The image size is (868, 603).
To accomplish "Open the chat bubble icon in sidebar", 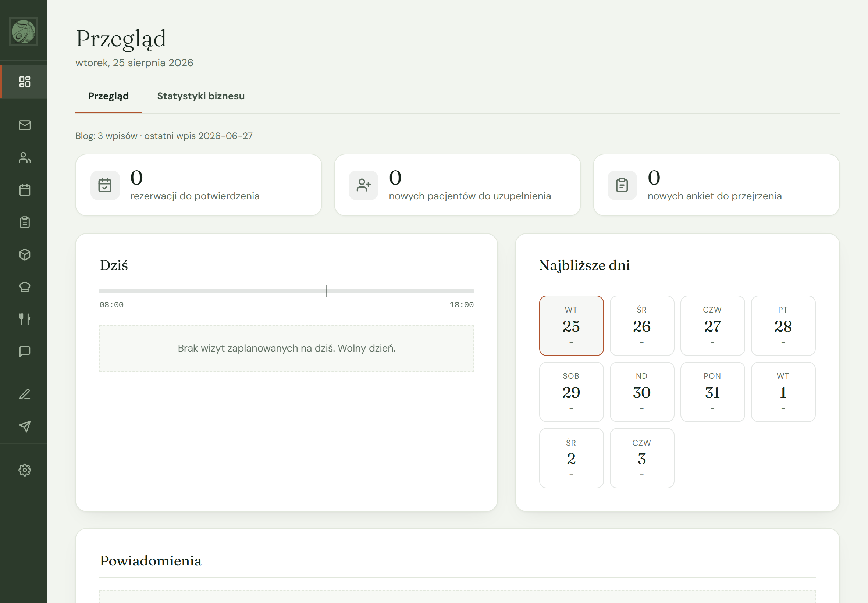I will (25, 352).
